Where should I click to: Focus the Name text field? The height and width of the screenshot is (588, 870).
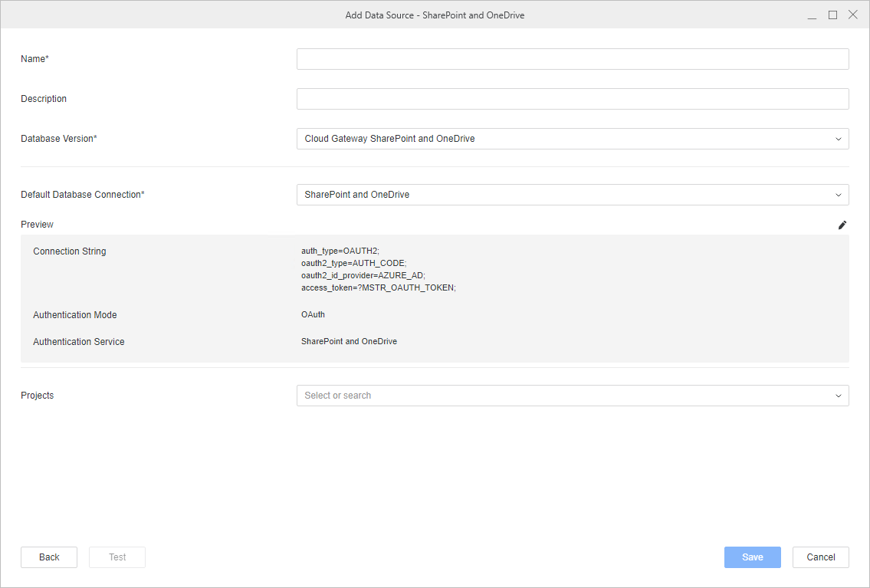point(572,59)
